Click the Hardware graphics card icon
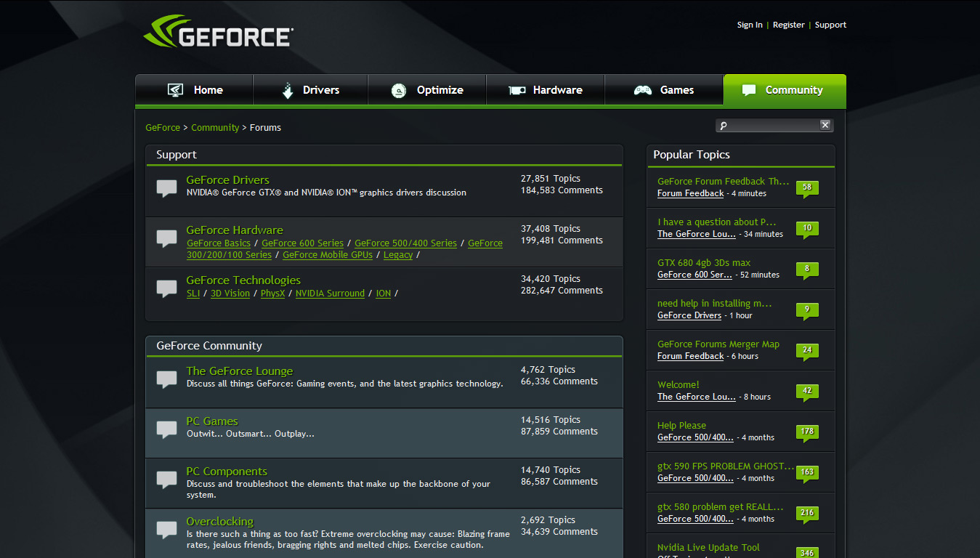This screenshot has width=980, height=558. pos(517,90)
